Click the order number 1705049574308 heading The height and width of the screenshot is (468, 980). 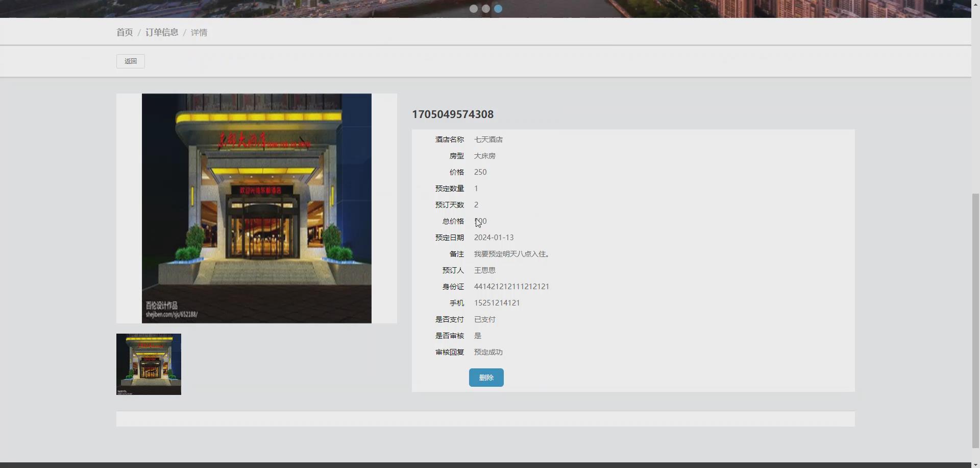click(452, 114)
